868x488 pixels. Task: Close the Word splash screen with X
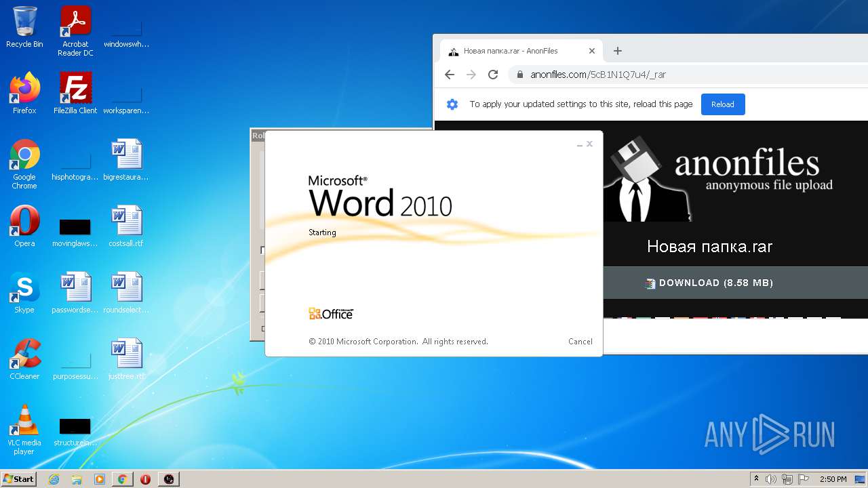pos(590,144)
